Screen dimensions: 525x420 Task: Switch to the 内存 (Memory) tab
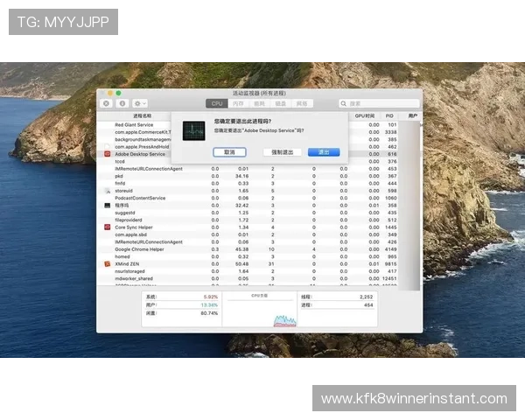point(238,103)
